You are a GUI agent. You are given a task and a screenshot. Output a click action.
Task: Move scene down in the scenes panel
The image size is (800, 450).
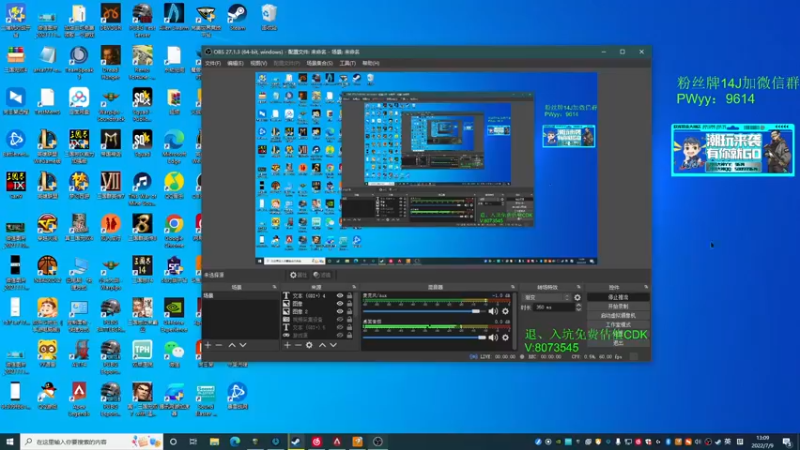[x=243, y=345]
